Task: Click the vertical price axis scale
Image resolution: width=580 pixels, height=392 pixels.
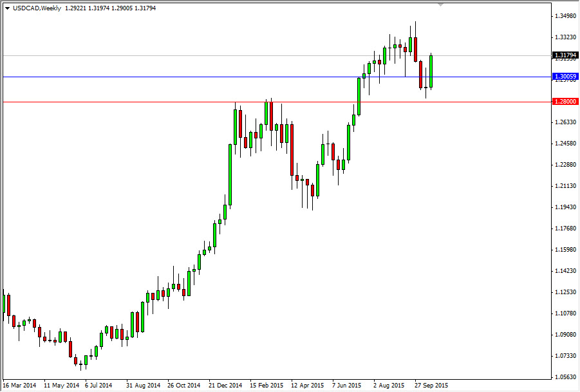Action: [565, 193]
